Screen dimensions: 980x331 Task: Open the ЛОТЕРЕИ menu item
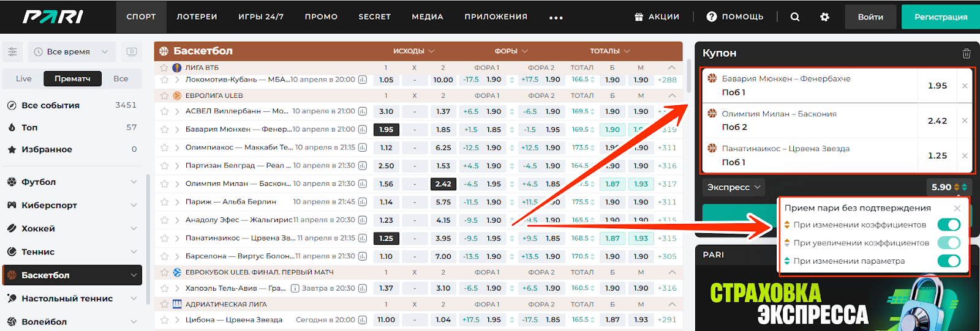click(197, 17)
